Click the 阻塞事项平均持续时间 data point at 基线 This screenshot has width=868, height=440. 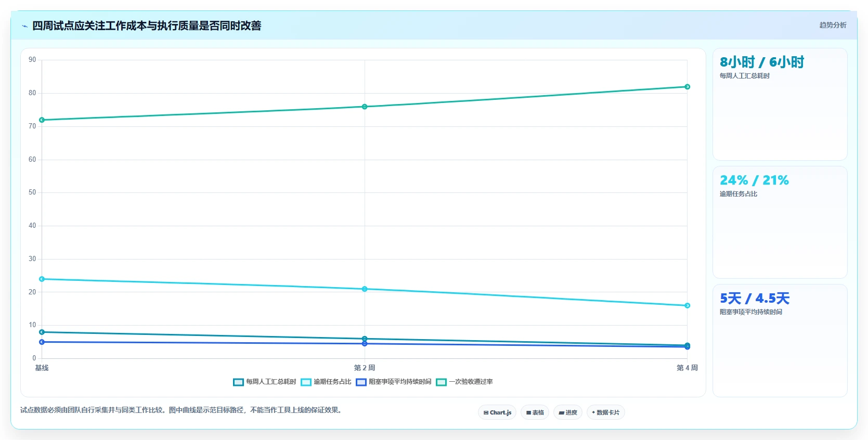coord(42,342)
